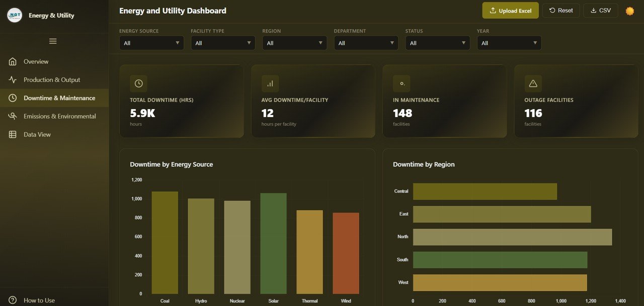Click the wrench icon on In Maintenance card
Image resolution: width=644 pixels, height=306 pixels.
401,83
